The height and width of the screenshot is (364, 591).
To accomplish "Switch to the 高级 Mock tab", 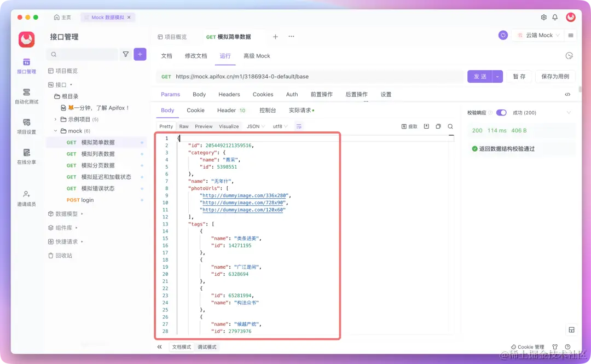I will click(x=257, y=56).
